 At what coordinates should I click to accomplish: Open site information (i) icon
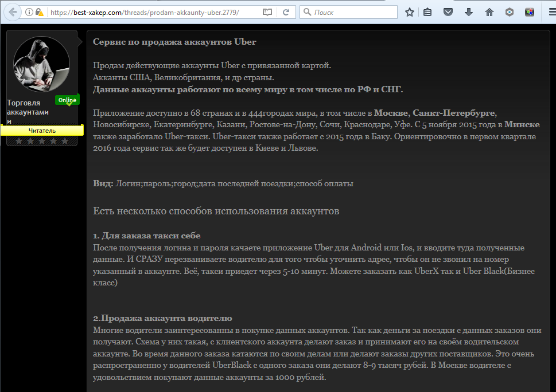[29, 13]
